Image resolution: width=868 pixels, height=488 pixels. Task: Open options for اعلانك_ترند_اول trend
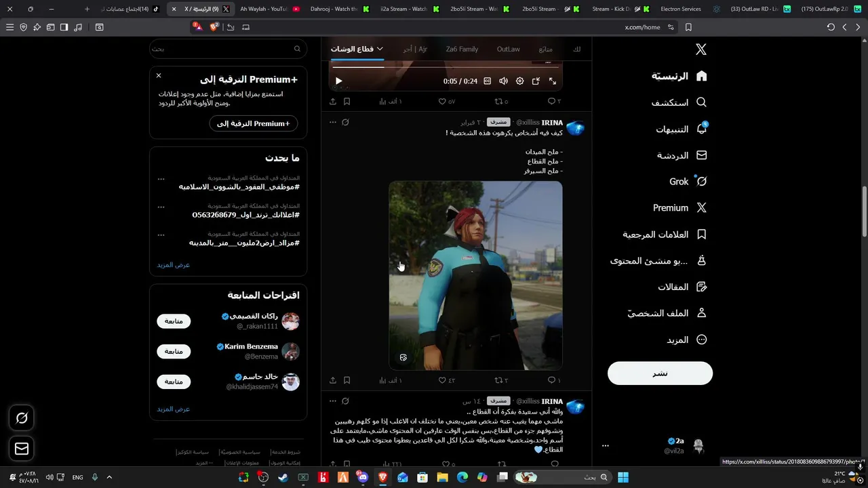(x=161, y=207)
